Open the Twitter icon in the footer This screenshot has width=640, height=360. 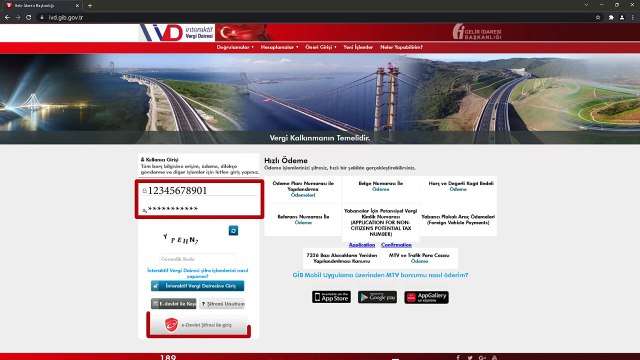click(x=470, y=358)
